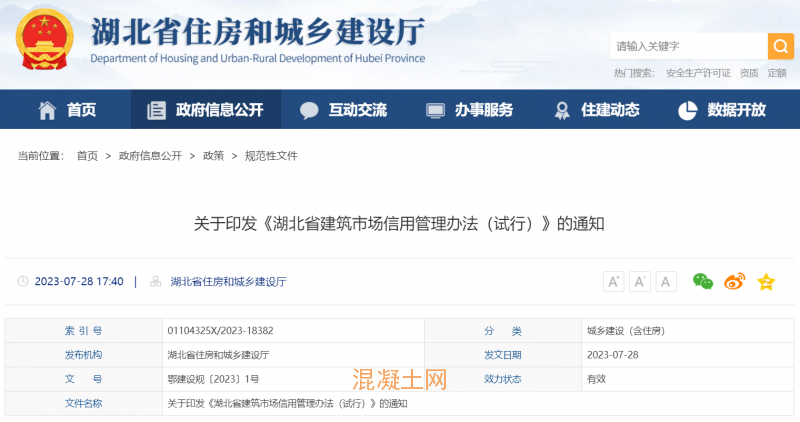
Task: Click the keyword search input field
Action: [688, 46]
